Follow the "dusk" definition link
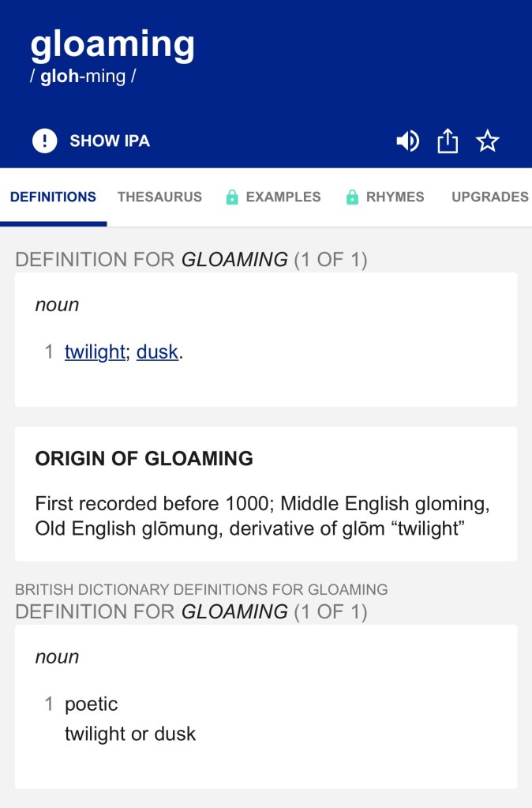The width and height of the screenshot is (532, 808). 157,352
